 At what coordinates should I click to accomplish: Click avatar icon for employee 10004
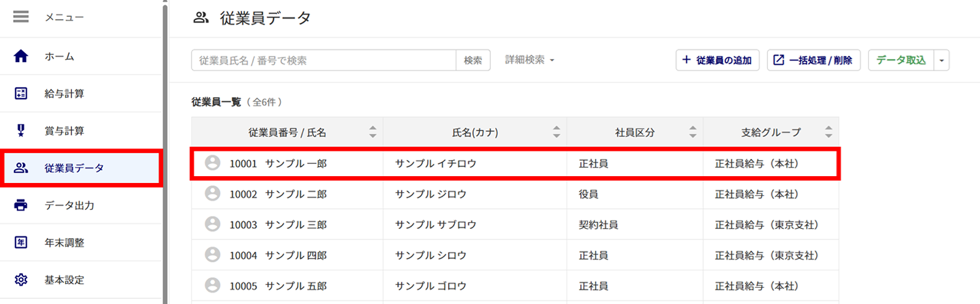213,255
